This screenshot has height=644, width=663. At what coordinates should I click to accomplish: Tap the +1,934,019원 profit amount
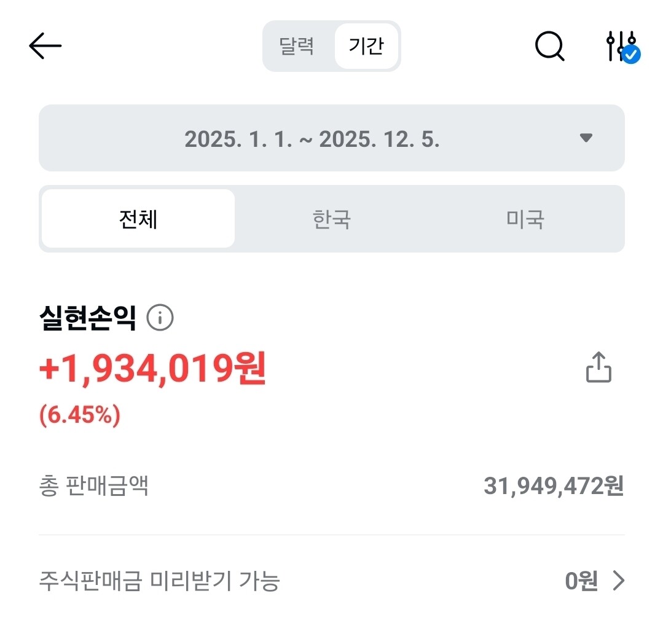152,370
